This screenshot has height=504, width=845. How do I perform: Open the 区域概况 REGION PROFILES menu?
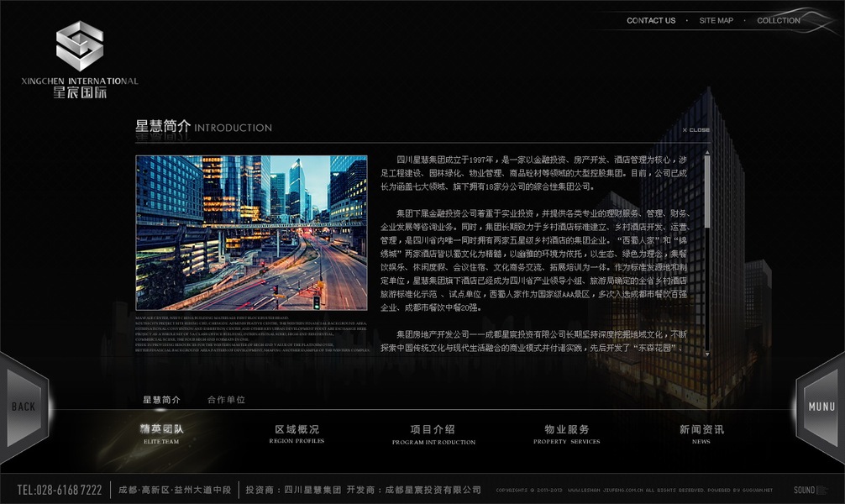pos(297,434)
